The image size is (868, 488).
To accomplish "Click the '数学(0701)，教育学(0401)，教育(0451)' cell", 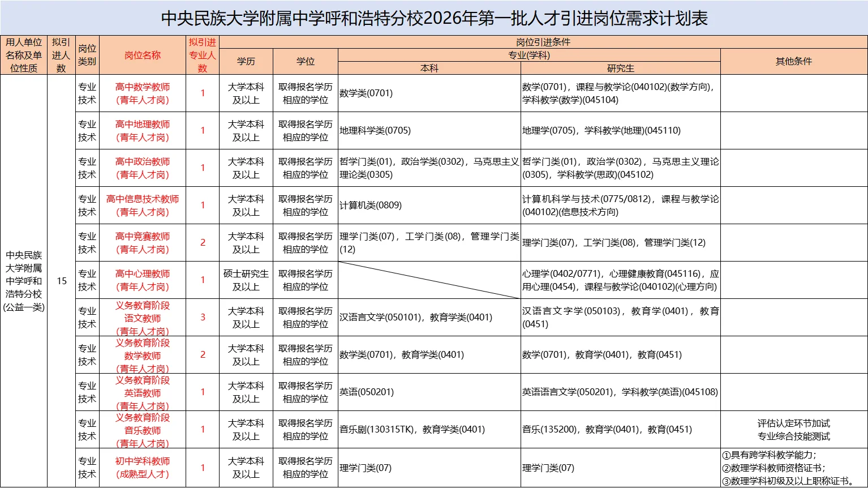I will click(x=621, y=355).
